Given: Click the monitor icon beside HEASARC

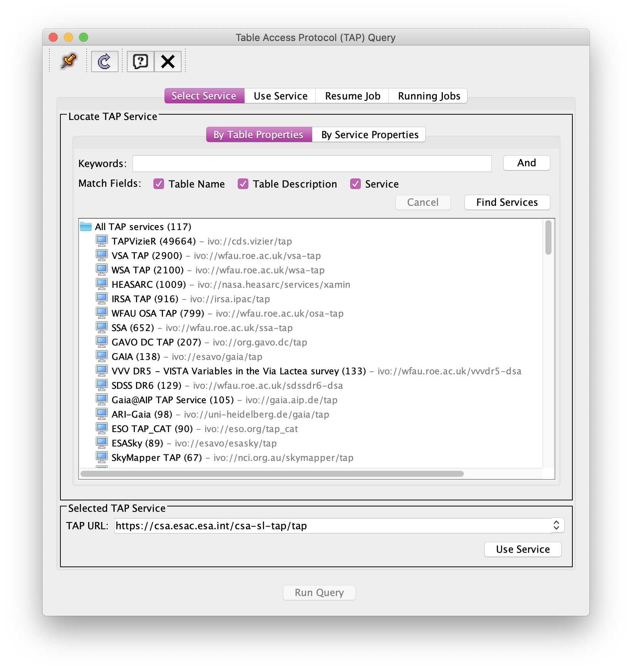Looking at the screenshot, I should [x=101, y=284].
